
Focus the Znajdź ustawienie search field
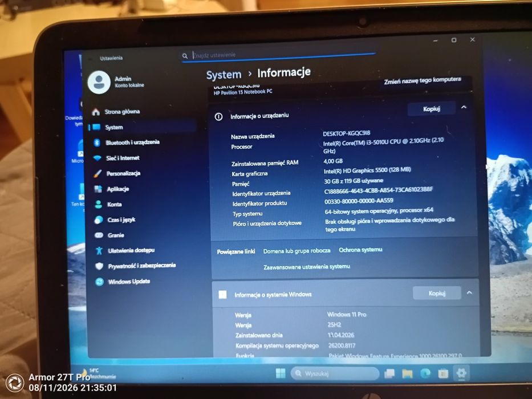(278, 55)
